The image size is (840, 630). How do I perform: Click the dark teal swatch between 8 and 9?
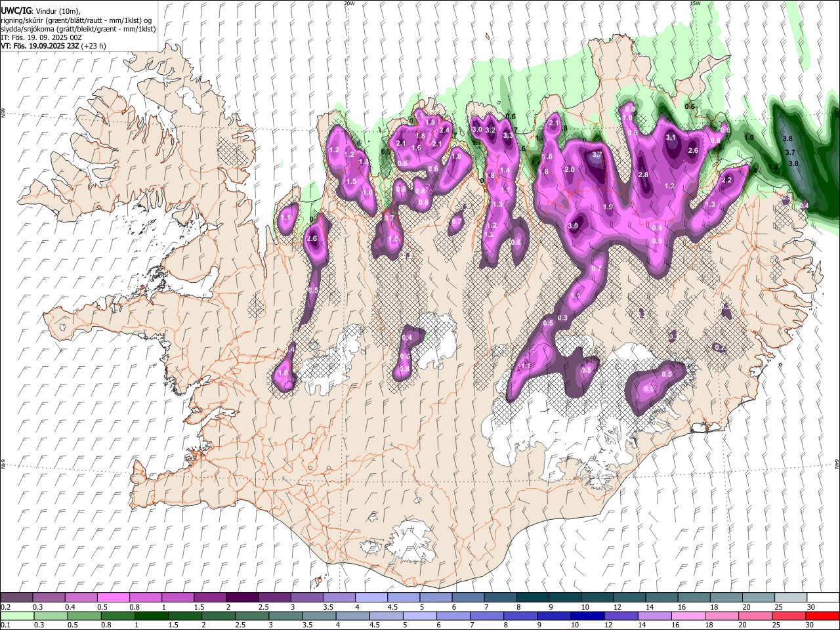coord(532,597)
